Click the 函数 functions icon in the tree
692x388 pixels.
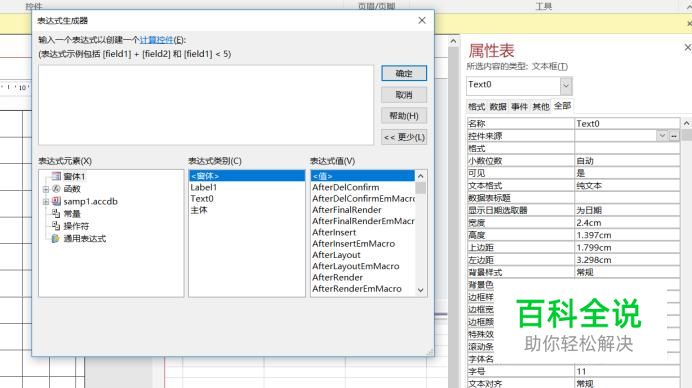(x=56, y=188)
